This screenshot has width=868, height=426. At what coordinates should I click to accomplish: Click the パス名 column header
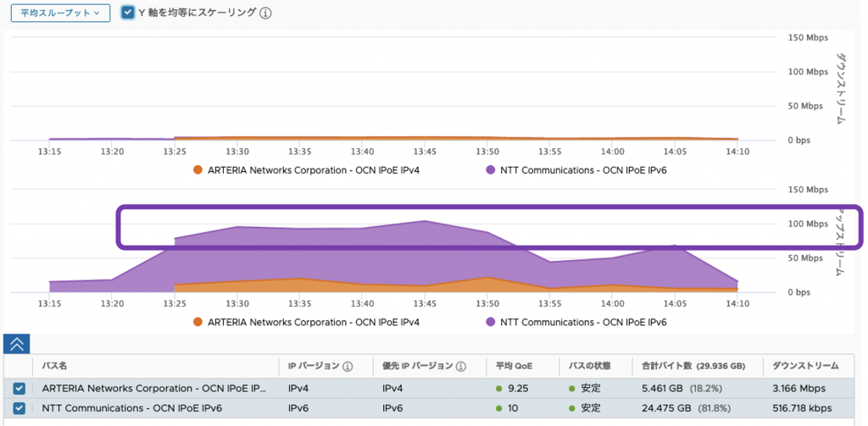55,366
